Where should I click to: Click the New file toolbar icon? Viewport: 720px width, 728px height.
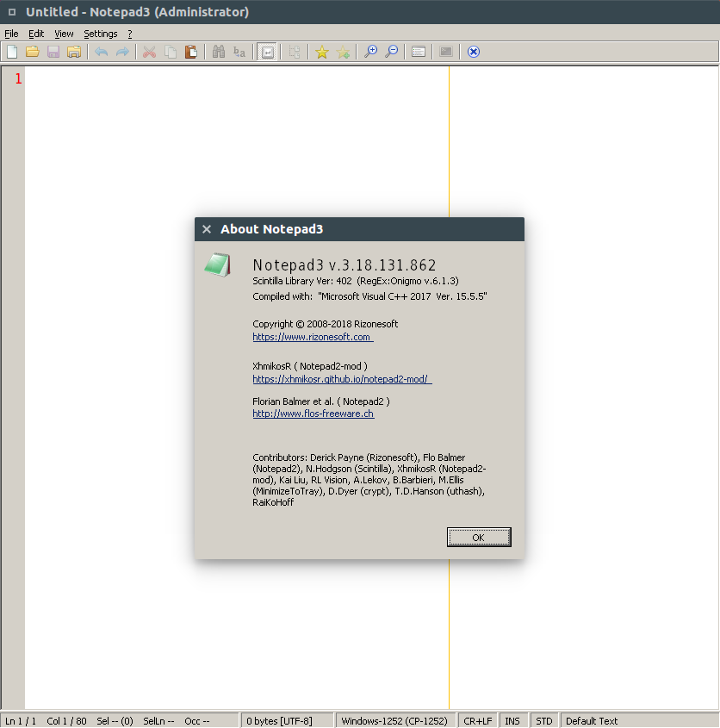click(x=12, y=52)
